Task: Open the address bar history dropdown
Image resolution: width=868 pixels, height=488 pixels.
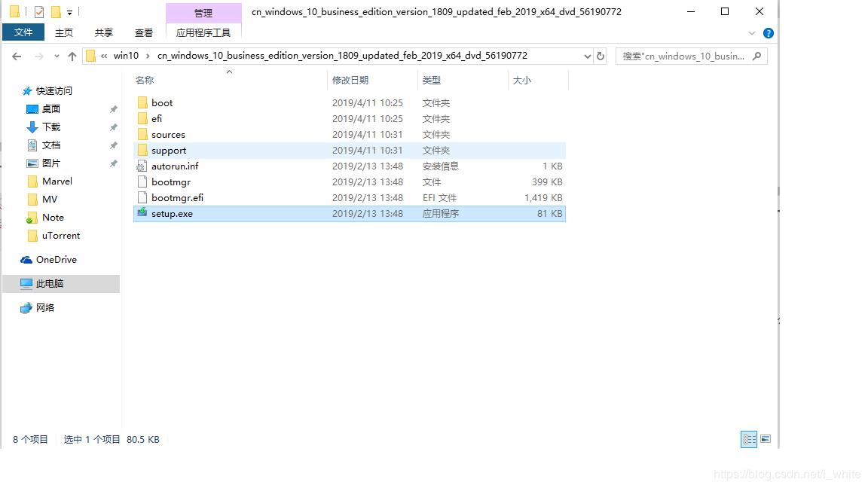Action: pyautogui.click(x=588, y=56)
